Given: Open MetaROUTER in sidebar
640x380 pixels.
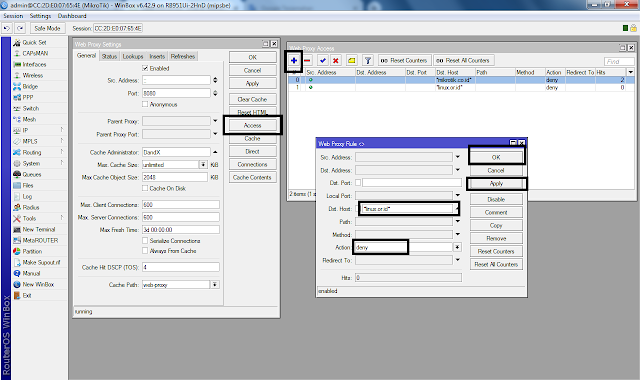Looking at the screenshot, I should pyautogui.click(x=40, y=241).
